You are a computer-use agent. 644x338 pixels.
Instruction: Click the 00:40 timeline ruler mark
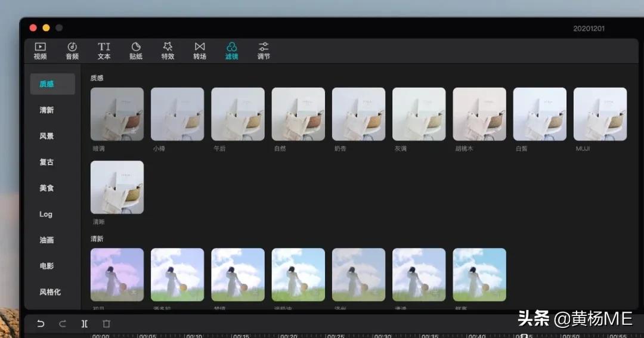point(477,336)
